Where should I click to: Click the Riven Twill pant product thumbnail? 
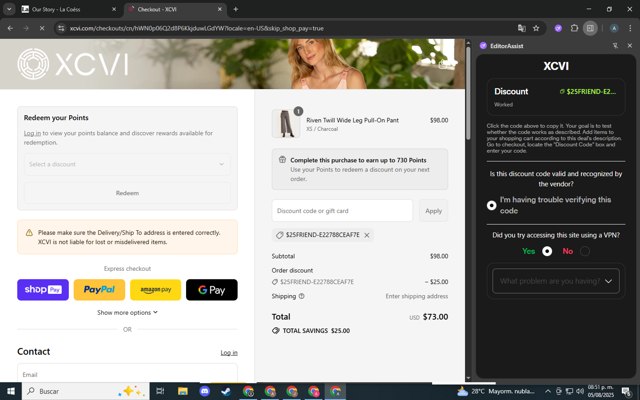coord(286,123)
